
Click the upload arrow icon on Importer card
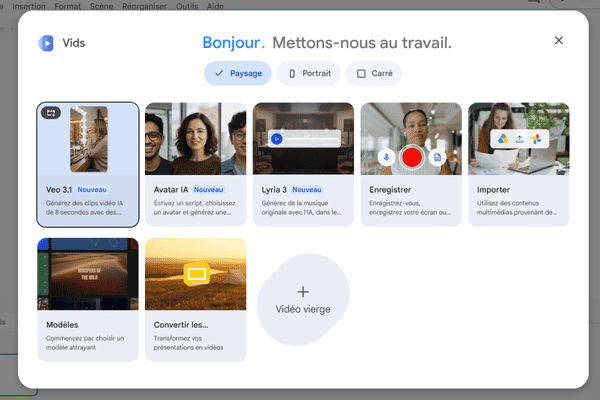pyautogui.click(x=520, y=139)
